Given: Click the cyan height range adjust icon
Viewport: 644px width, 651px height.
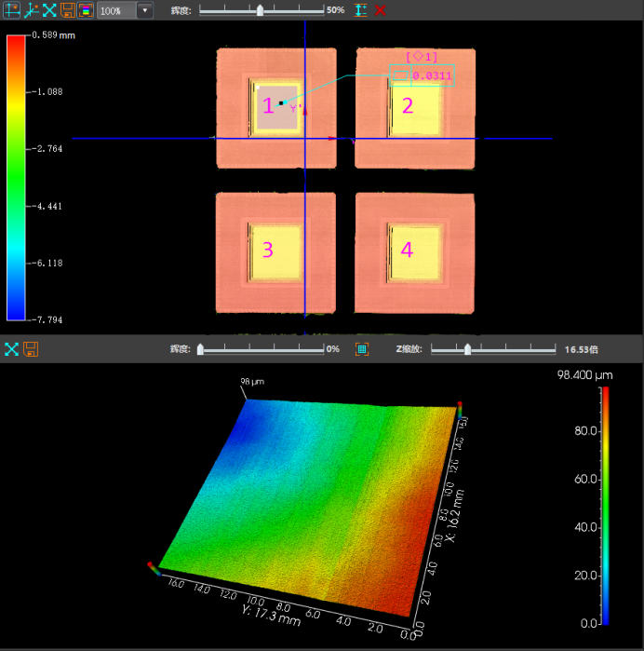Looking at the screenshot, I should pos(361,10).
